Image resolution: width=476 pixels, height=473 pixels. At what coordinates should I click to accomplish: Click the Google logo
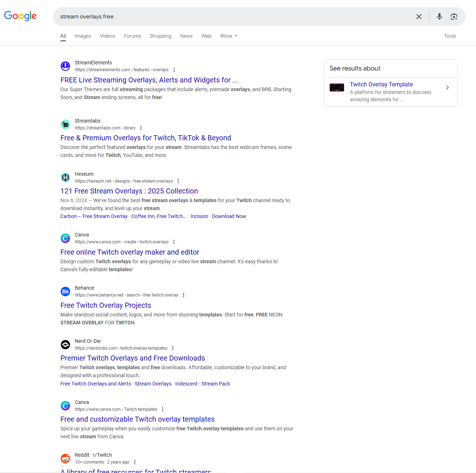click(x=20, y=16)
